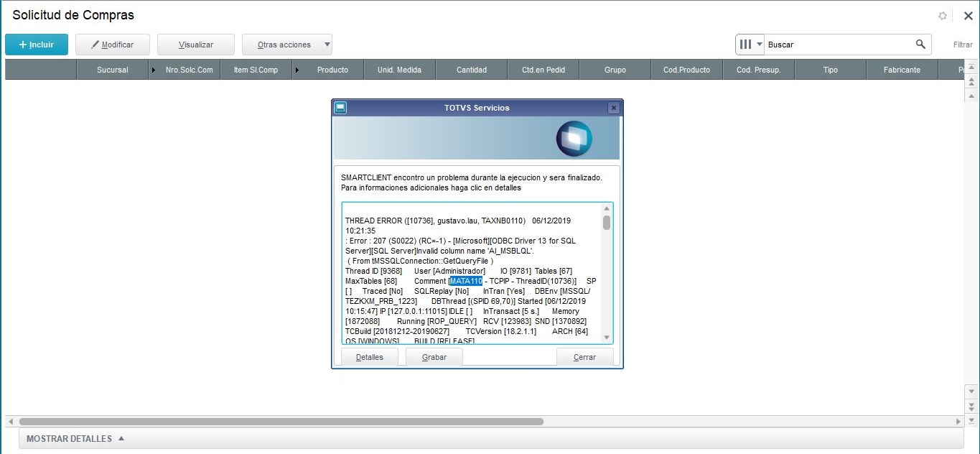980x454 pixels.
Task: Select the Grupo column header
Action: (615, 70)
